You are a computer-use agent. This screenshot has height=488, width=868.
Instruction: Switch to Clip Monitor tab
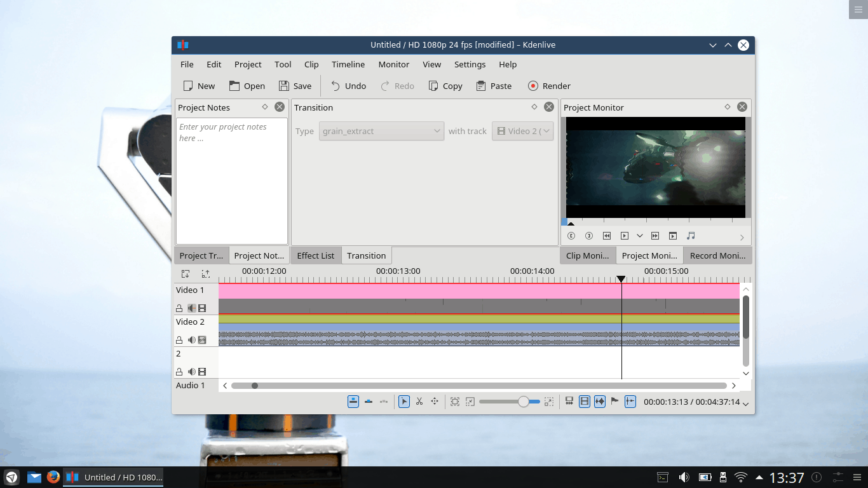point(588,255)
